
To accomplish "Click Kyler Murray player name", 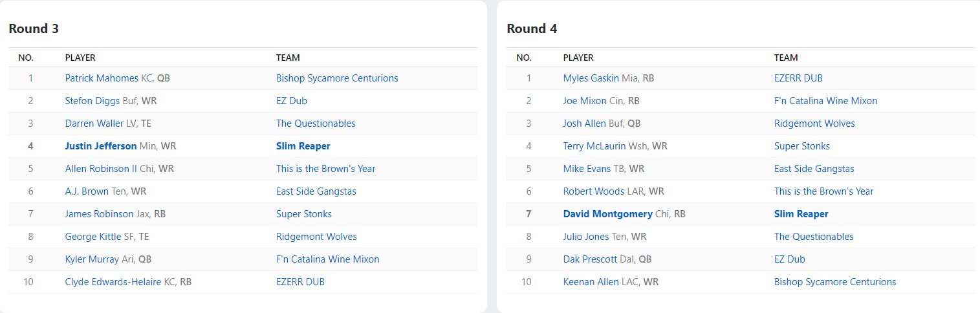I will 92,259.
